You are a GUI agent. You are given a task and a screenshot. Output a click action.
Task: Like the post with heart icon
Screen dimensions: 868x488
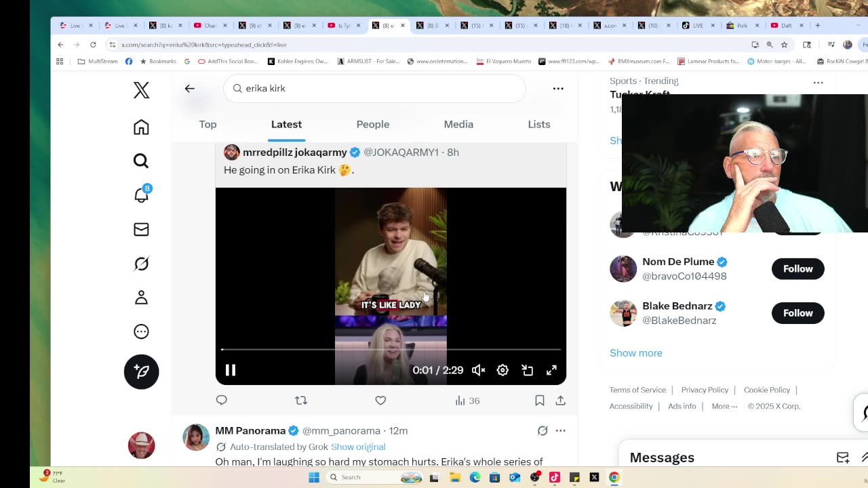[380, 401]
